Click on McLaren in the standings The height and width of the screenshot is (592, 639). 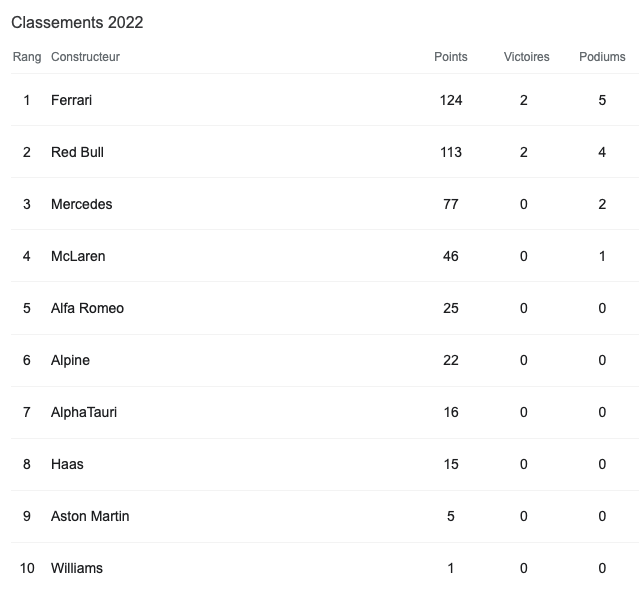[x=78, y=256]
